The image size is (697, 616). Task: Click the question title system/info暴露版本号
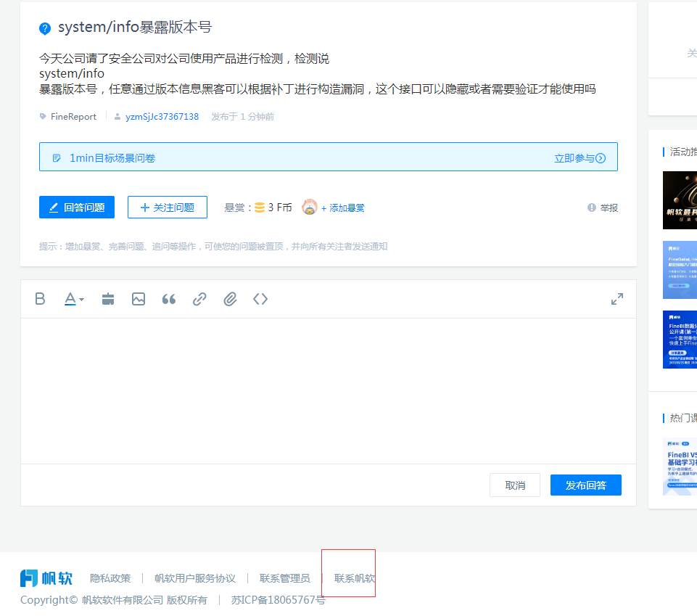135,27
